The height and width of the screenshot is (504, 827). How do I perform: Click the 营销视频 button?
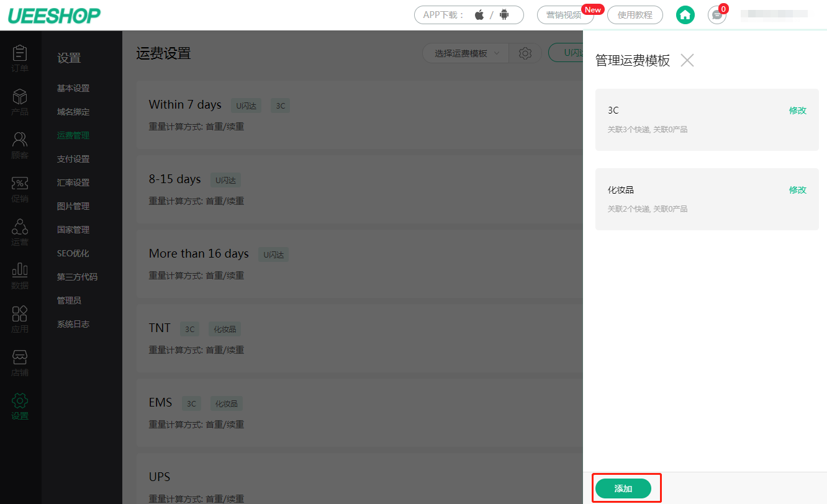coord(564,15)
